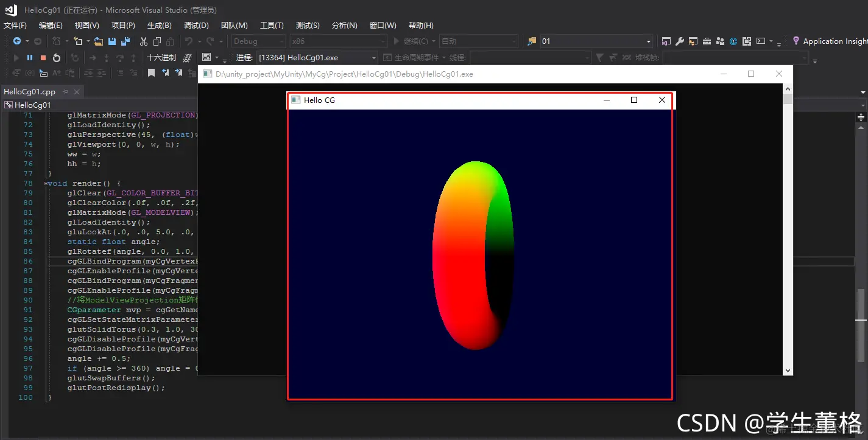
Task: Click Application Insights label
Action: tap(835, 41)
